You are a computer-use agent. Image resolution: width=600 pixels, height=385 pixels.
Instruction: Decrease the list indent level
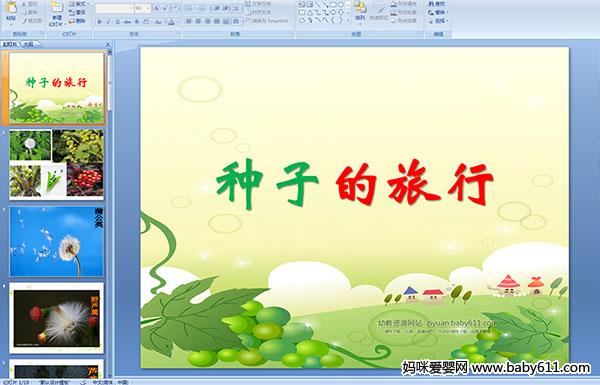pyautogui.click(x=216, y=8)
